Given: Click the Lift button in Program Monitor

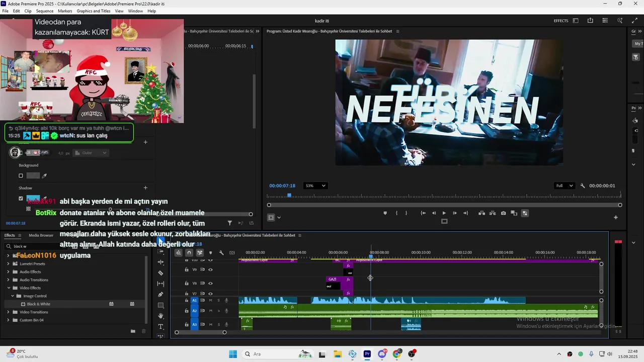Looking at the screenshot, I should tap(481, 213).
